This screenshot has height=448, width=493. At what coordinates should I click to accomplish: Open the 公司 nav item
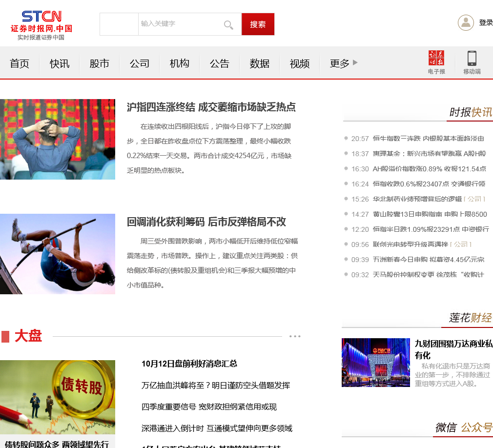point(139,63)
